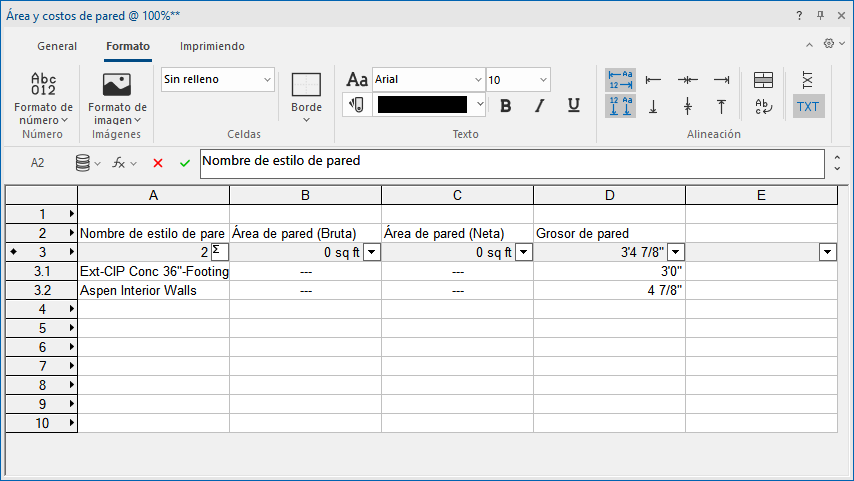Switch to the General tab

(x=57, y=46)
